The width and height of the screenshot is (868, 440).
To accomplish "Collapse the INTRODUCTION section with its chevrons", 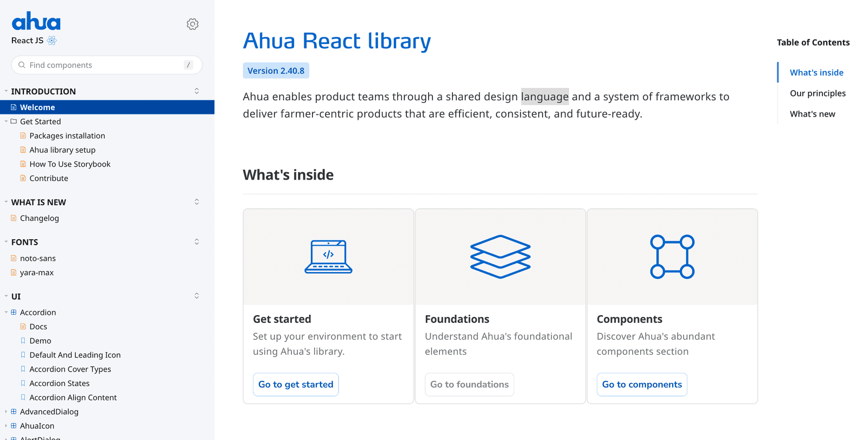I will [x=197, y=91].
